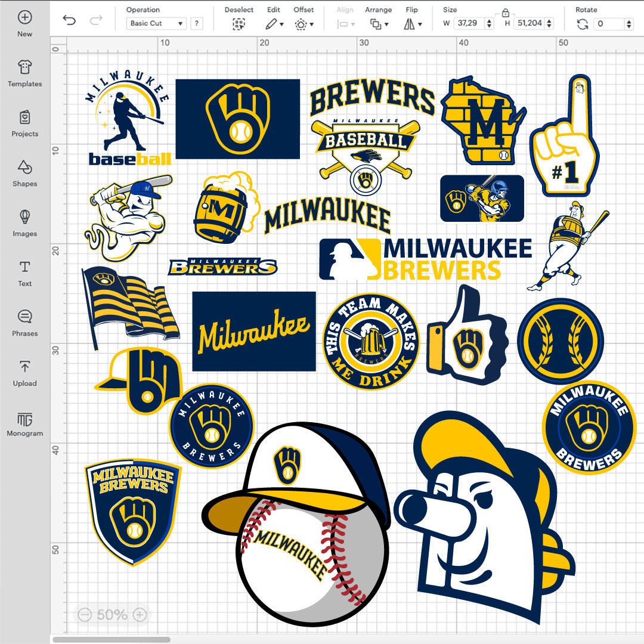Select the #1 foam finger graphic

pos(565,135)
